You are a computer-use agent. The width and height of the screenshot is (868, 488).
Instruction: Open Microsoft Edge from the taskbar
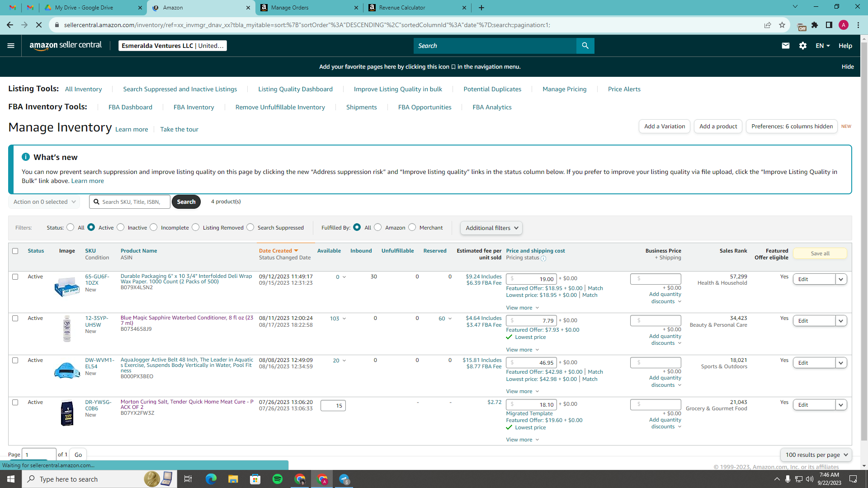[x=211, y=479]
